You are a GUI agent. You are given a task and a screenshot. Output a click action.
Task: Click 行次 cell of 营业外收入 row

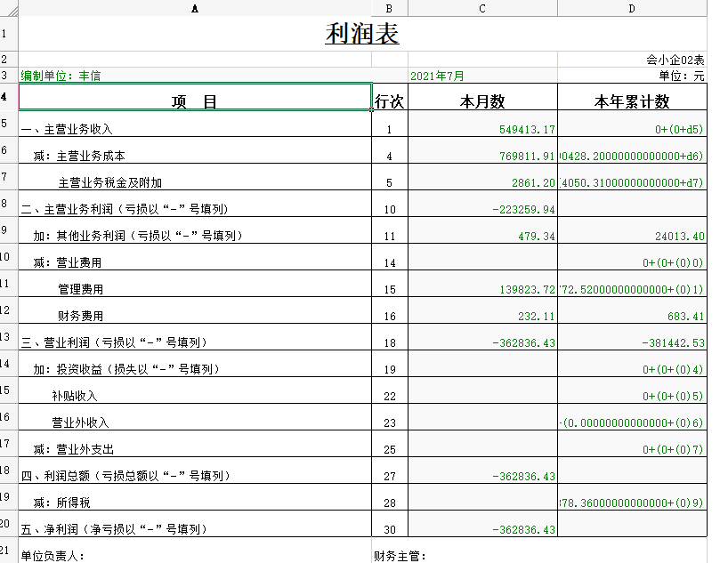click(x=390, y=417)
